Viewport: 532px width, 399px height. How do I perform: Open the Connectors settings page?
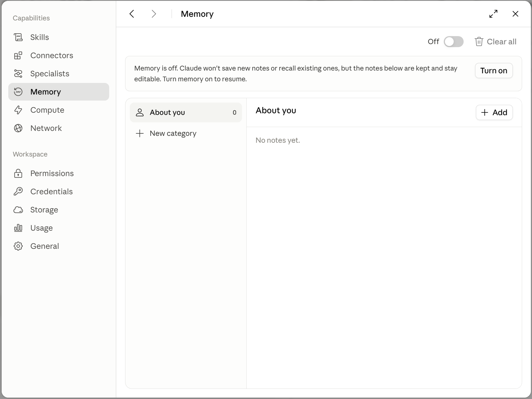59,55
